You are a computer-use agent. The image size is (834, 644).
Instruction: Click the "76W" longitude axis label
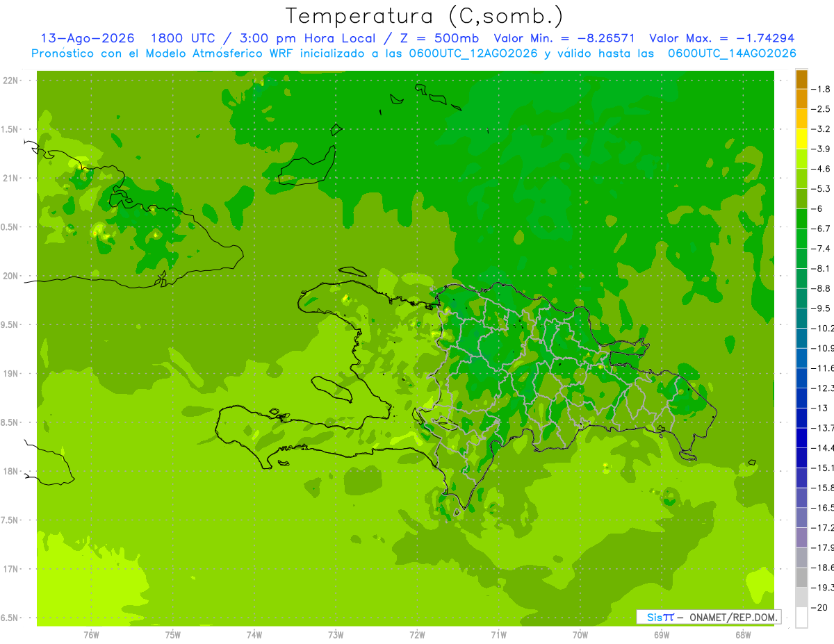point(91,636)
